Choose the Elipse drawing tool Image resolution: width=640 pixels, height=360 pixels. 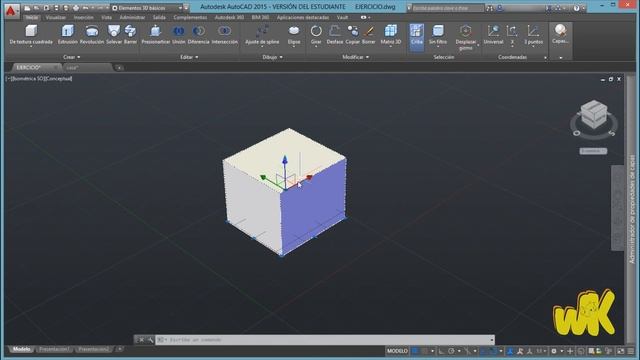click(294, 36)
